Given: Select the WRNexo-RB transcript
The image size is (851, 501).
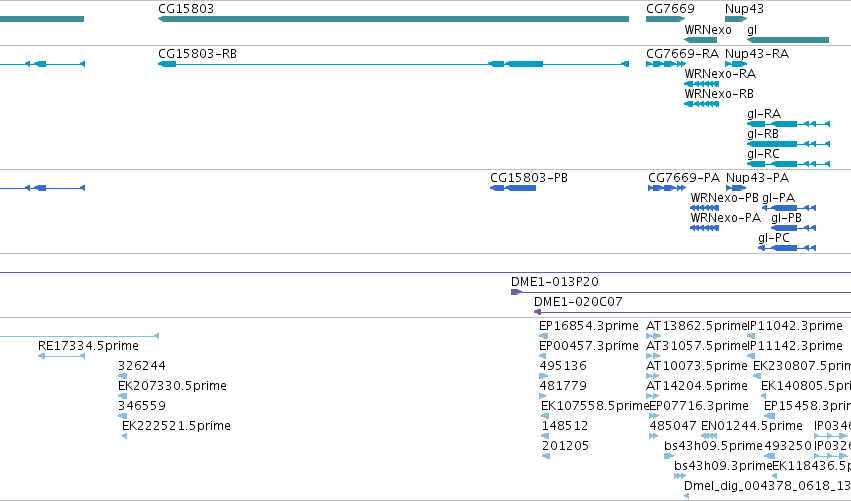Looking at the screenshot, I should (702, 104).
